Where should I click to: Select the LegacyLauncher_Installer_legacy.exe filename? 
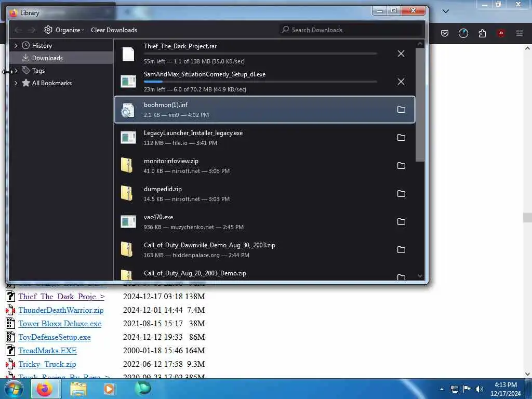click(x=193, y=133)
